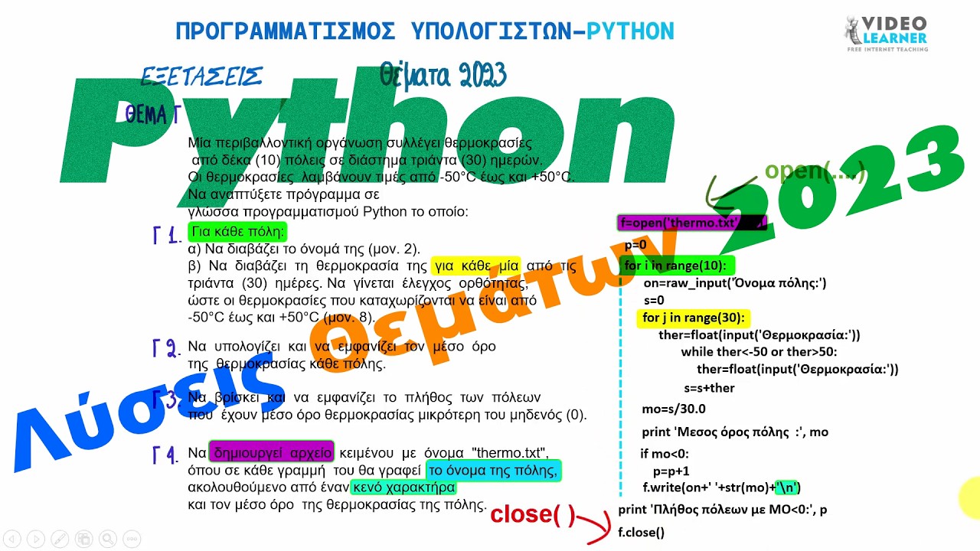980x551 pixels.
Task: Advance with the next slide arrow
Action: (37, 538)
